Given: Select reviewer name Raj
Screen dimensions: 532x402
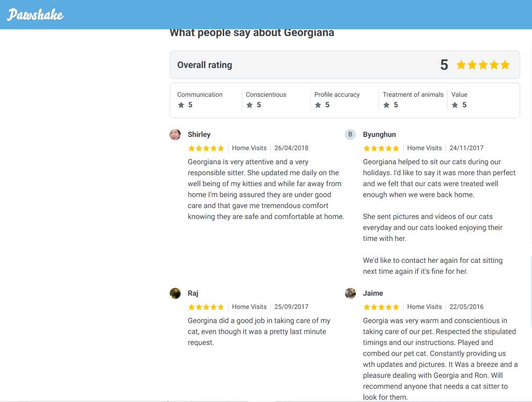Looking at the screenshot, I should [x=193, y=293].
